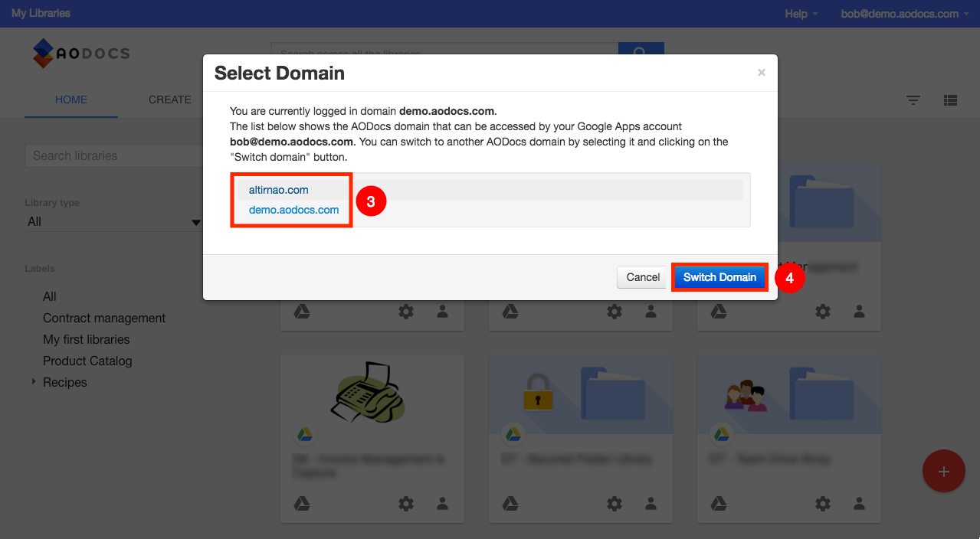
Task: Select the Contract management label
Action: 104,318
